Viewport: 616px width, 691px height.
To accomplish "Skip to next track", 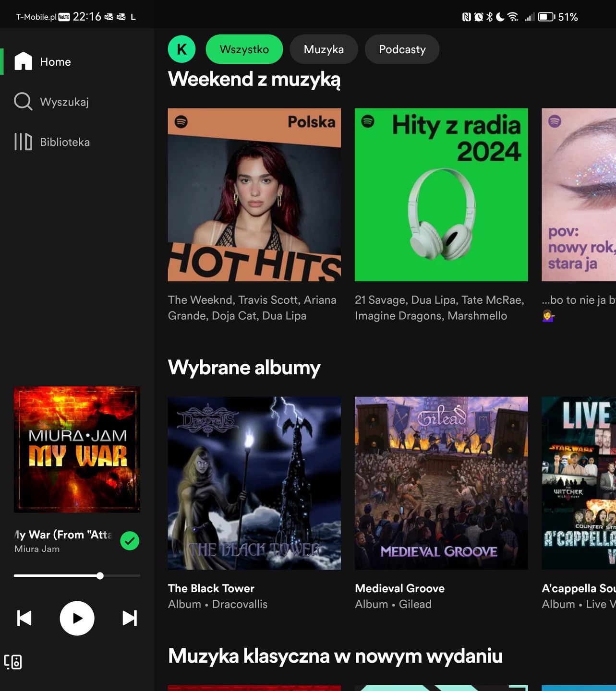I will pos(130,618).
